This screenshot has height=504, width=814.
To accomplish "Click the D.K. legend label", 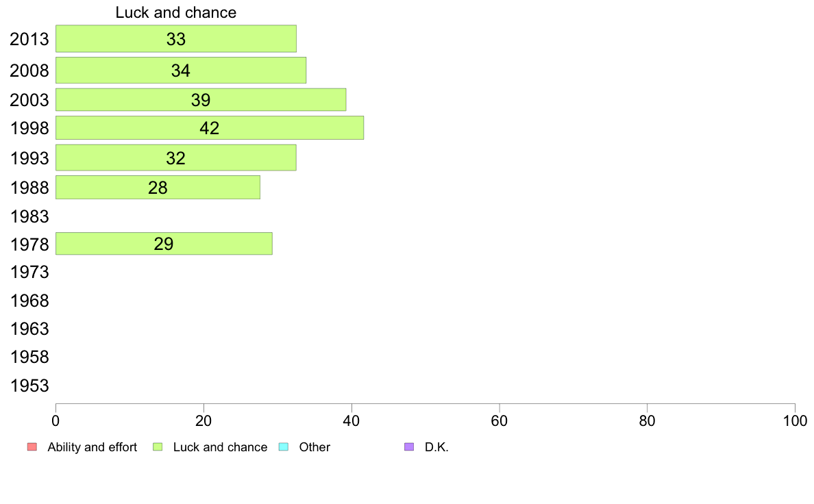I will click(436, 447).
